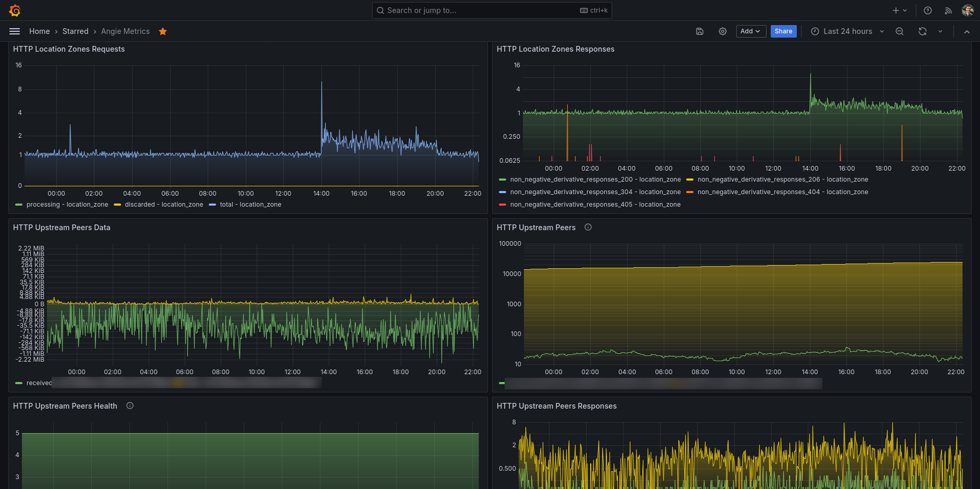Focus the Search or jump to field
The image size is (980, 489).
coord(491,10)
